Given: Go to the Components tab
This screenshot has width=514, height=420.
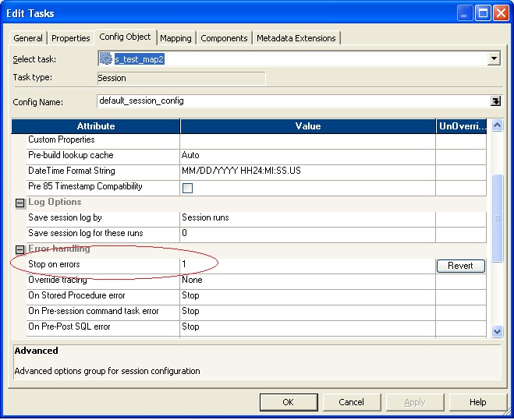Looking at the screenshot, I should click(x=224, y=38).
